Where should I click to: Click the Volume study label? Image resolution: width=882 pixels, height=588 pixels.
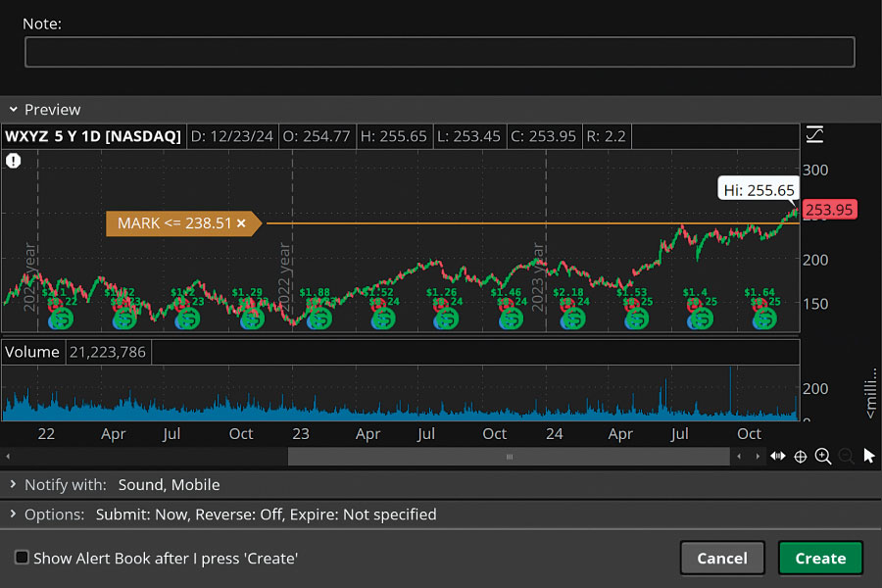tap(34, 352)
